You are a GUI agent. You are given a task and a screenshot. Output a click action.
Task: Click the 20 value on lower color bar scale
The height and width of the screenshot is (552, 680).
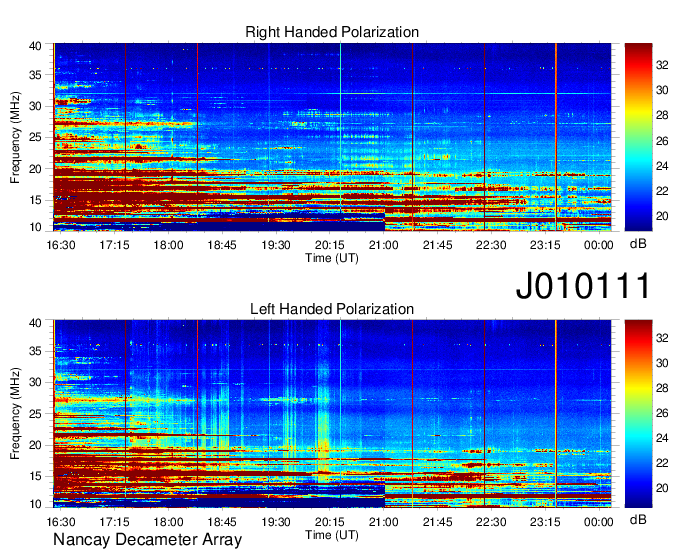(662, 488)
